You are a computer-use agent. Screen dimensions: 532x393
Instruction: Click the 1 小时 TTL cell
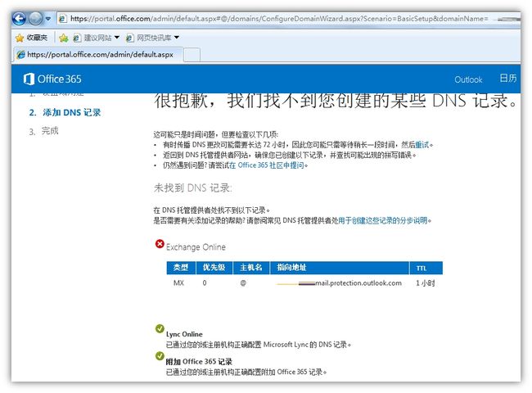pos(426,283)
